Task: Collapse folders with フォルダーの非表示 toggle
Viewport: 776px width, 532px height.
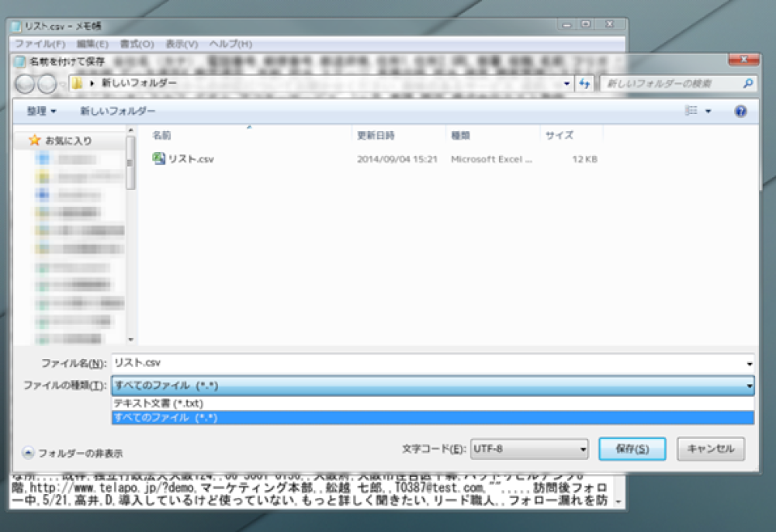Action: [x=29, y=453]
